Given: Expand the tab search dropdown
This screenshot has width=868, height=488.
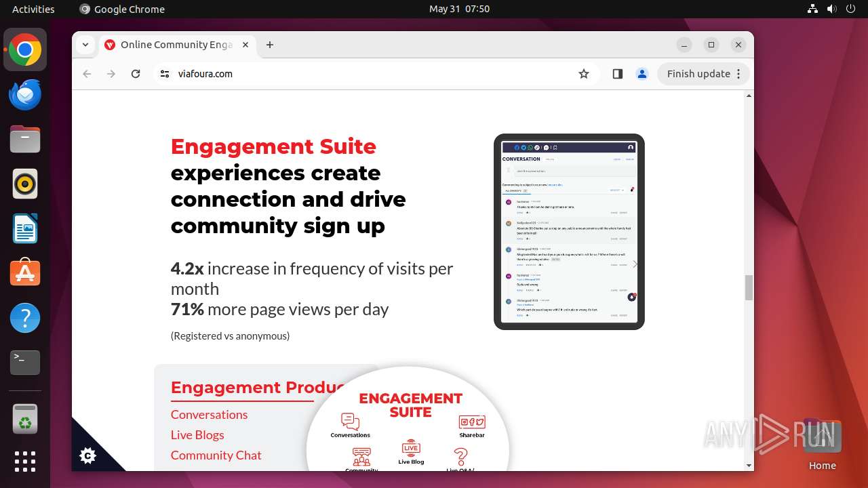Looking at the screenshot, I should click(x=85, y=45).
